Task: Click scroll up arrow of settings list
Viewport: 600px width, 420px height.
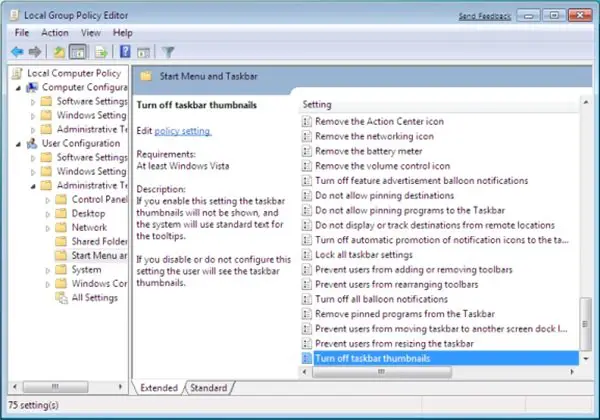Action: tap(585, 103)
